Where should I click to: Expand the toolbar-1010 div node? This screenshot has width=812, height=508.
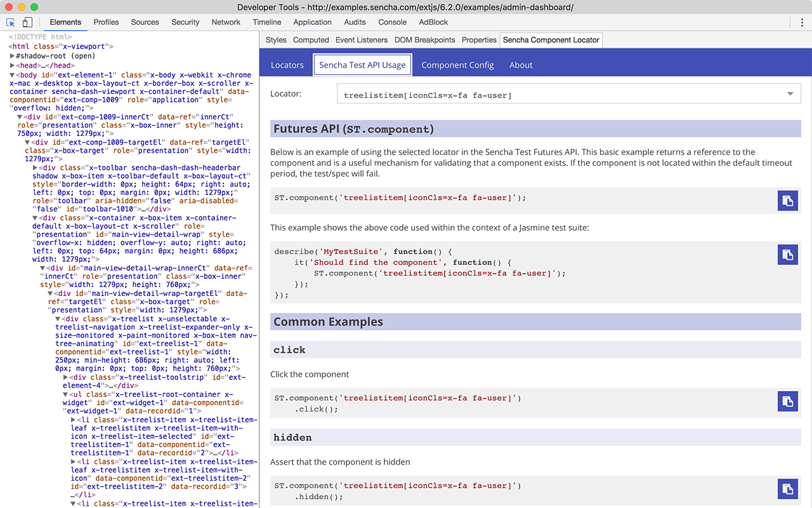(x=36, y=168)
